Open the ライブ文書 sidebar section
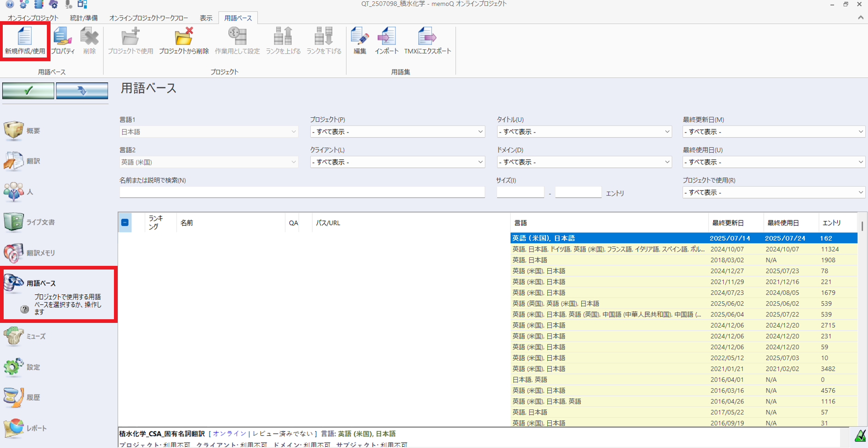This screenshot has width=868, height=448. coord(30,222)
